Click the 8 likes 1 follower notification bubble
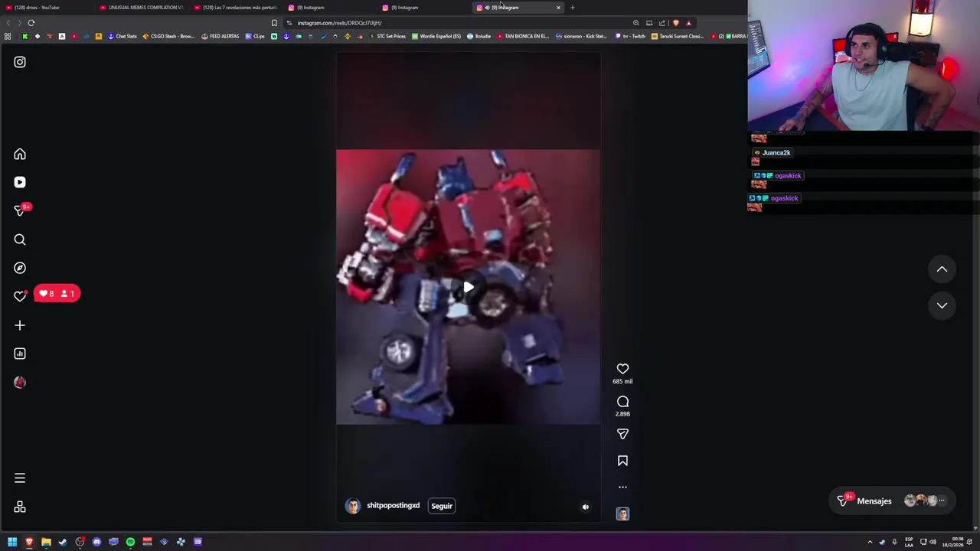 [57, 294]
